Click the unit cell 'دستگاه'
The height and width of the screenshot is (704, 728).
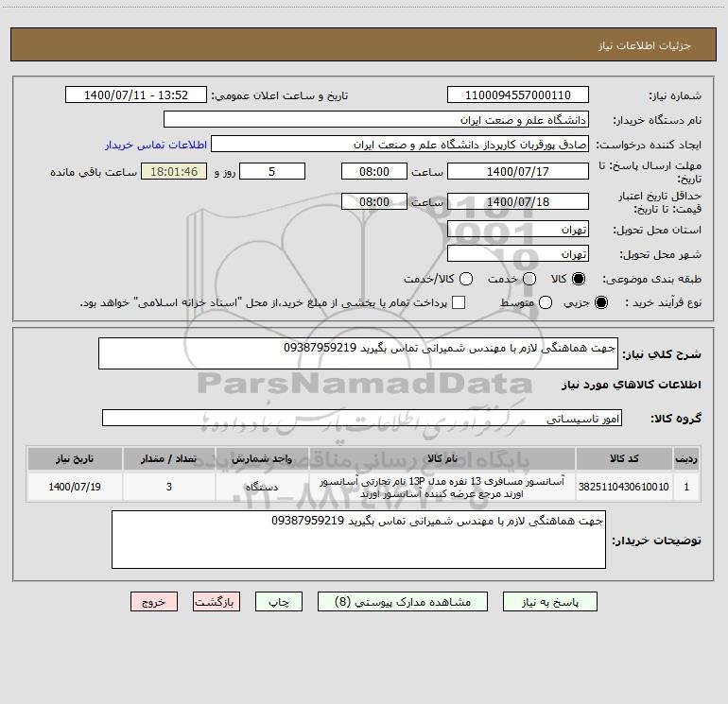[262, 487]
